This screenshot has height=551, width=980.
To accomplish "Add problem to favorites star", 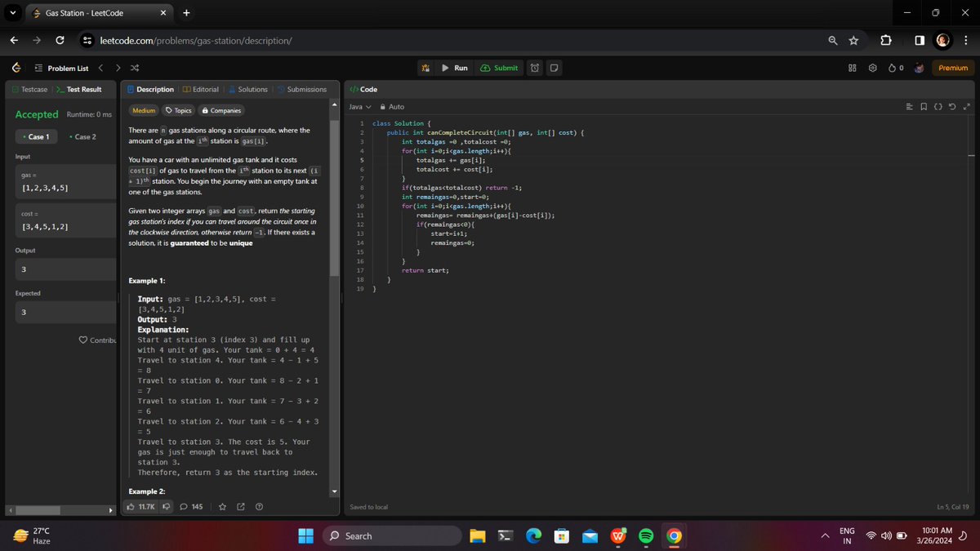I will point(222,507).
